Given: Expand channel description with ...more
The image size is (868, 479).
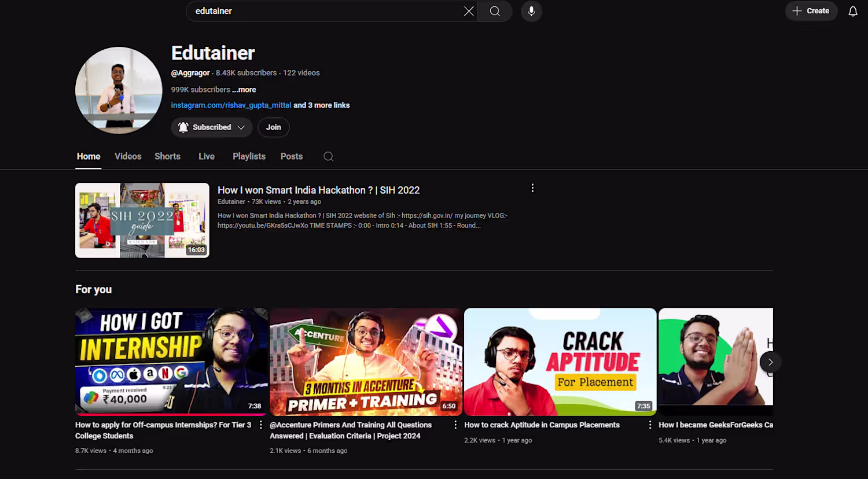Looking at the screenshot, I should [244, 90].
